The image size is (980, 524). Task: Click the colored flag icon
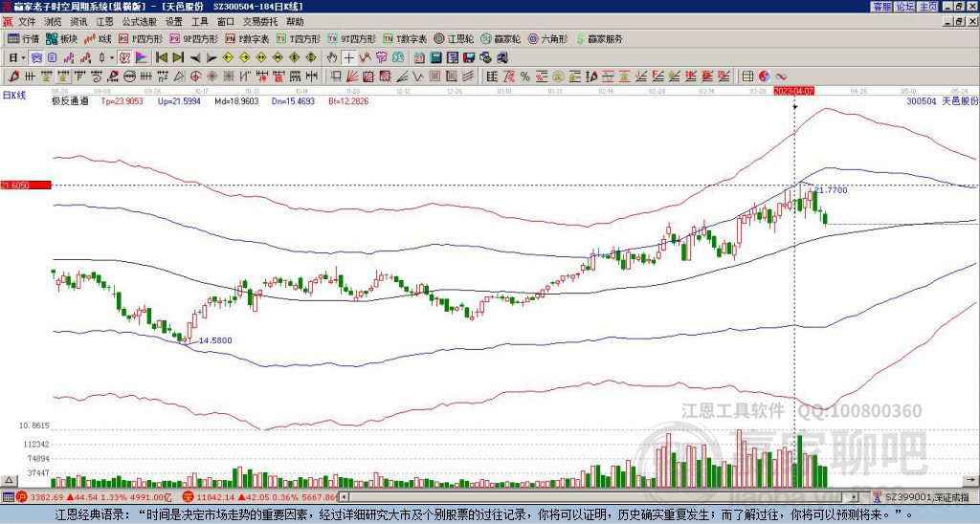click(142, 57)
